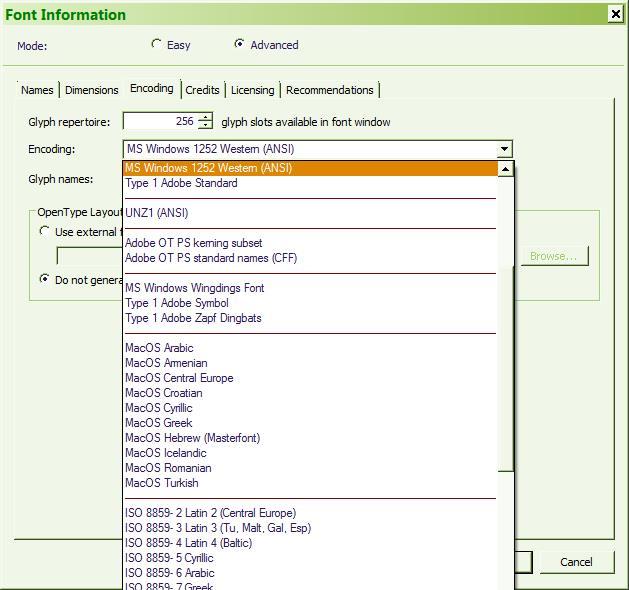Open the Credits tab

(x=202, y=90)
